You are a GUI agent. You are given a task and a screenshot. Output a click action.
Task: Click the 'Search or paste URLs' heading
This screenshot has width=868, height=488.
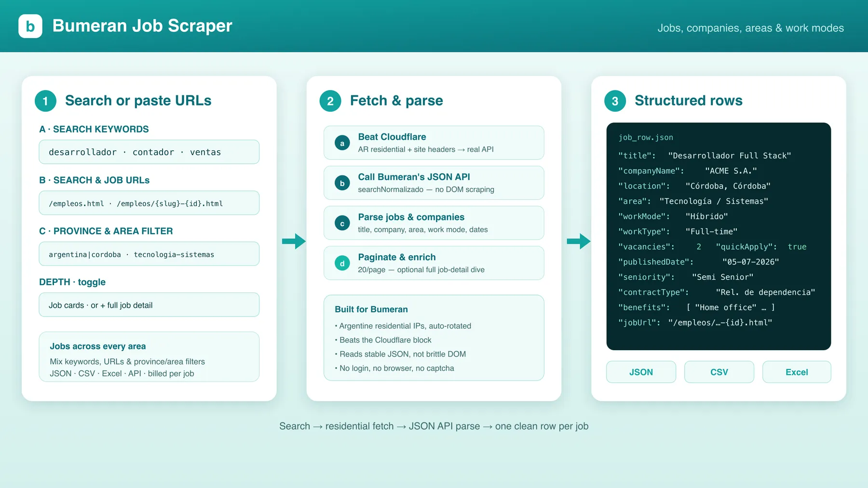click(138, 100)
